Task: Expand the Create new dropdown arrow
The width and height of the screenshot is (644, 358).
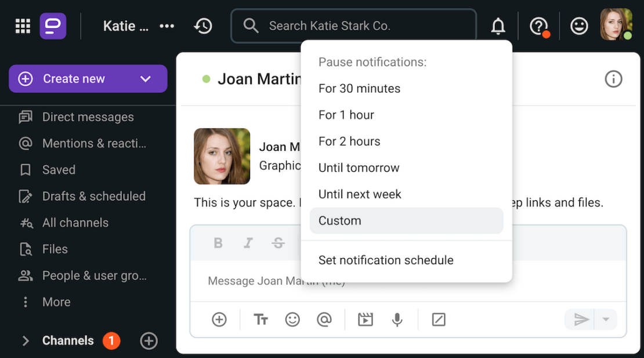Action: coord(146,79)
